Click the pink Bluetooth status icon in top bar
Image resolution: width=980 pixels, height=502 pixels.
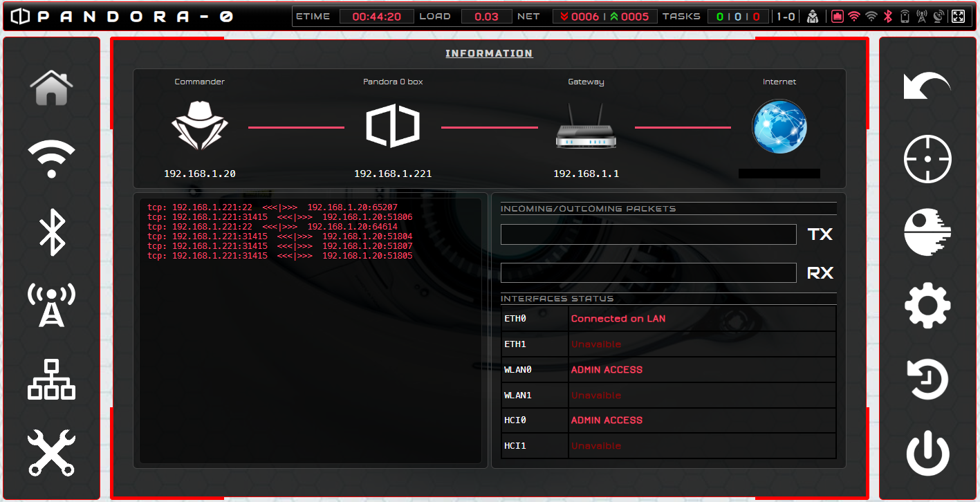889,17
